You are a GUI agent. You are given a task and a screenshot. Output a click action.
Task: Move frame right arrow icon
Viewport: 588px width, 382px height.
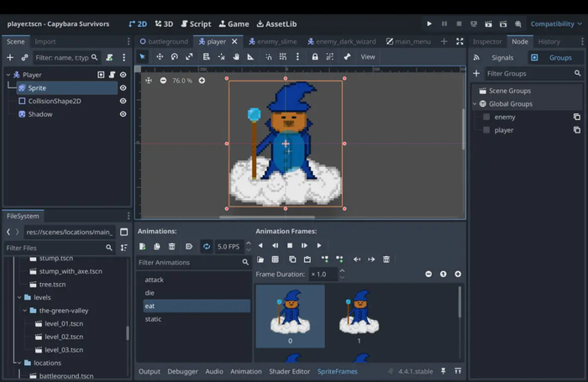pyautogui.click(x=371, y=259)
